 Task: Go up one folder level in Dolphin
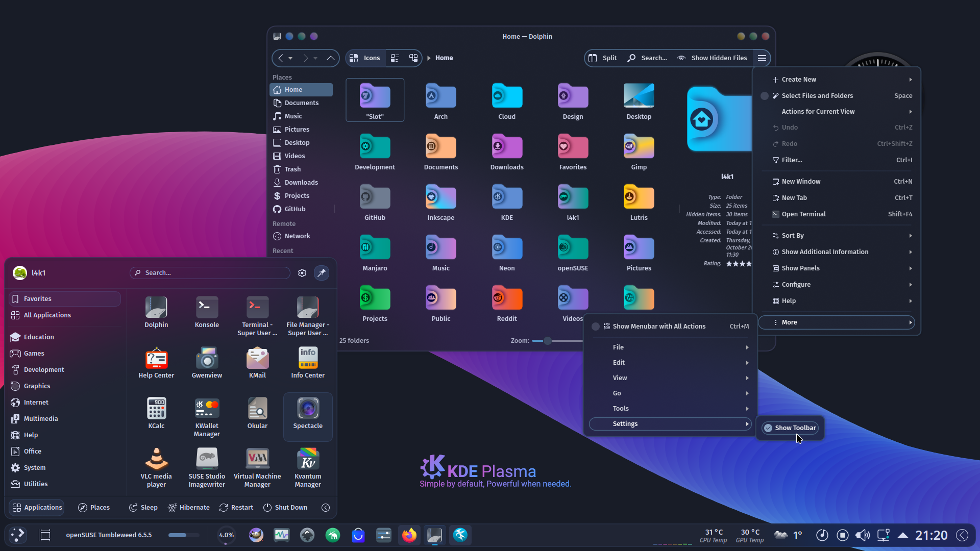point(331,58)
